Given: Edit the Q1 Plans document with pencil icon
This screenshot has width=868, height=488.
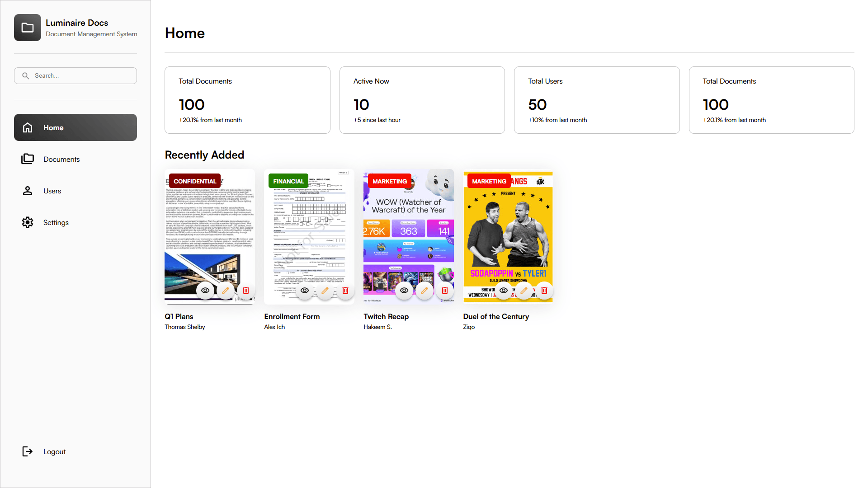Looking at the screenshot, I should (226, 291).
